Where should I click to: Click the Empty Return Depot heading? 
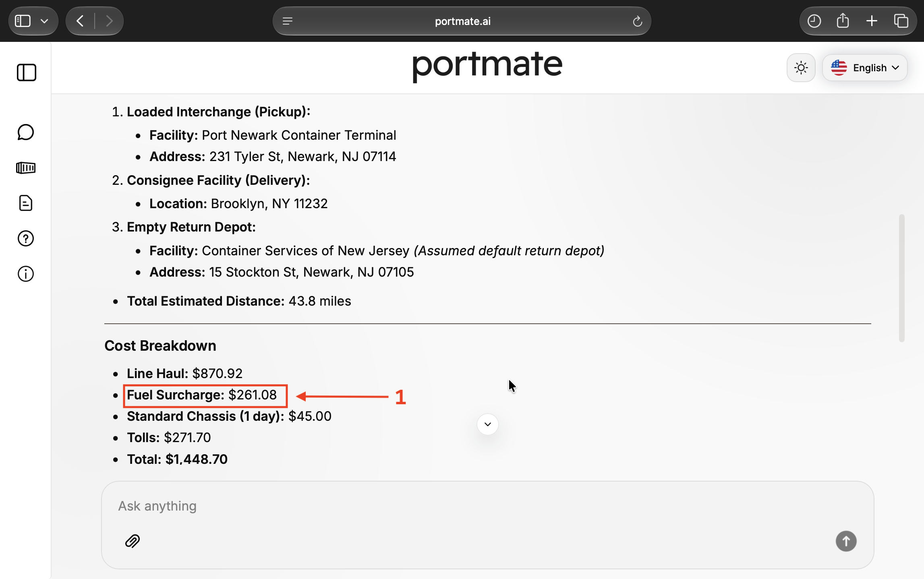click(x=191, y=227)
